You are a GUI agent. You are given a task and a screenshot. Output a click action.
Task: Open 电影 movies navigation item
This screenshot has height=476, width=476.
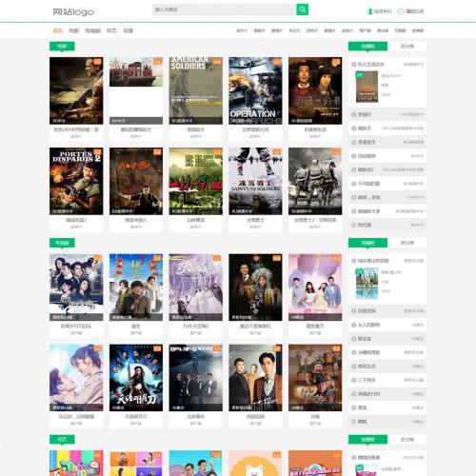pyautogui.click(x=74, y=30)
